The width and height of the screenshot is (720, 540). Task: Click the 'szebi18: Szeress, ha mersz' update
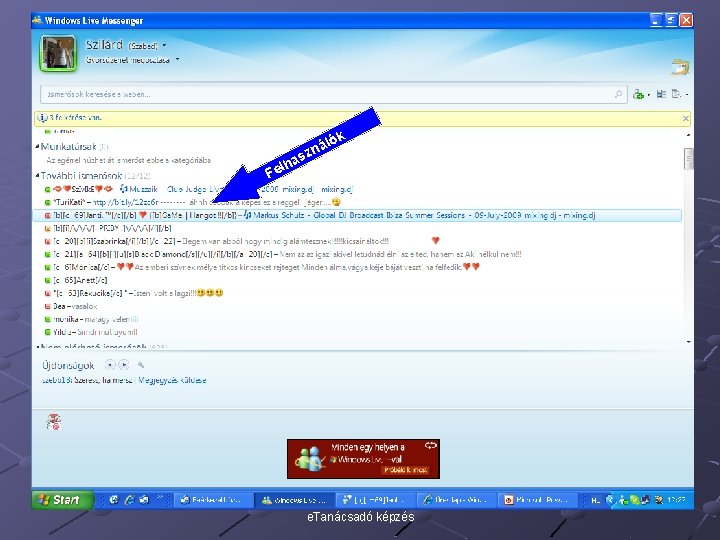(87, 380)
